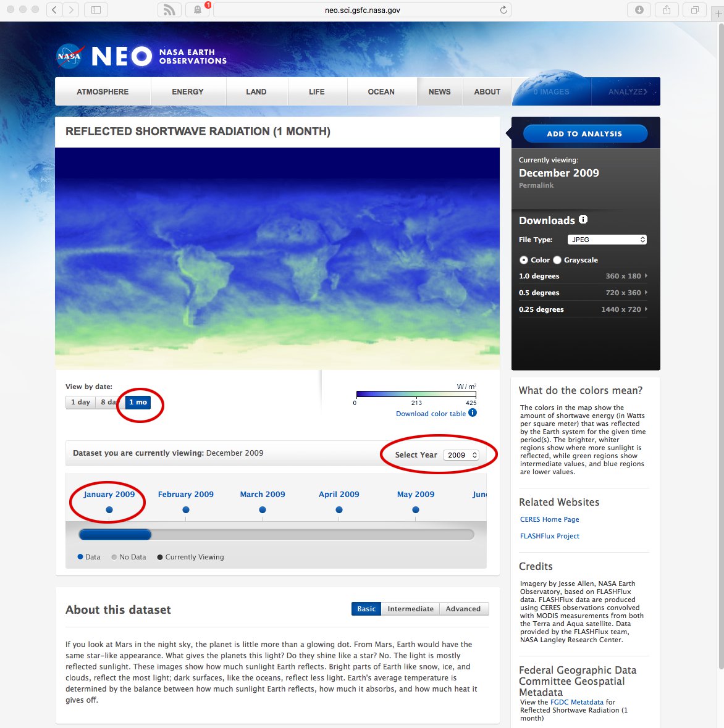The width and height of the screenshot is (724, 728).
Task: Open the OCEAN menu
Action: click(381, 92)
